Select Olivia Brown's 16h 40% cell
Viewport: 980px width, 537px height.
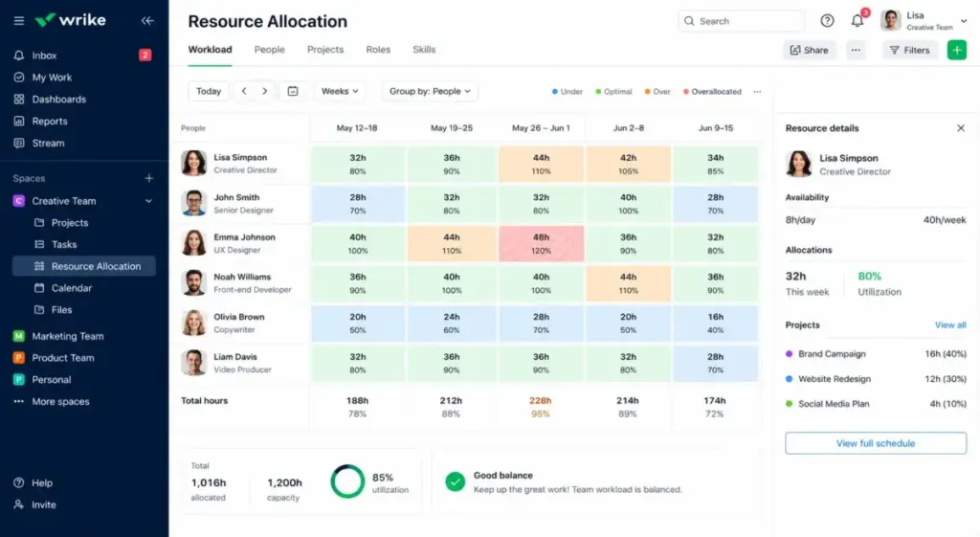coord(716,324)
